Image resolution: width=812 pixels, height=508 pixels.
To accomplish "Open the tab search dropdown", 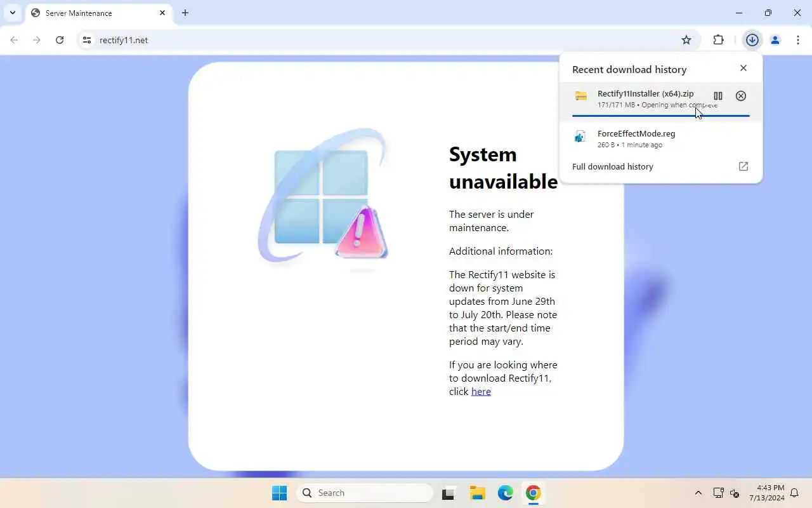I will (x=12, y=13).
